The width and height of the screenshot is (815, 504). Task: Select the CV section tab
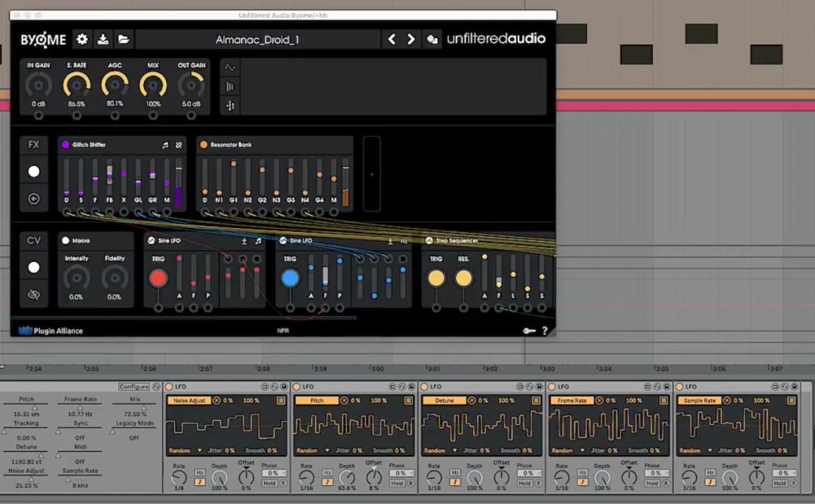(x=34, y=241)
